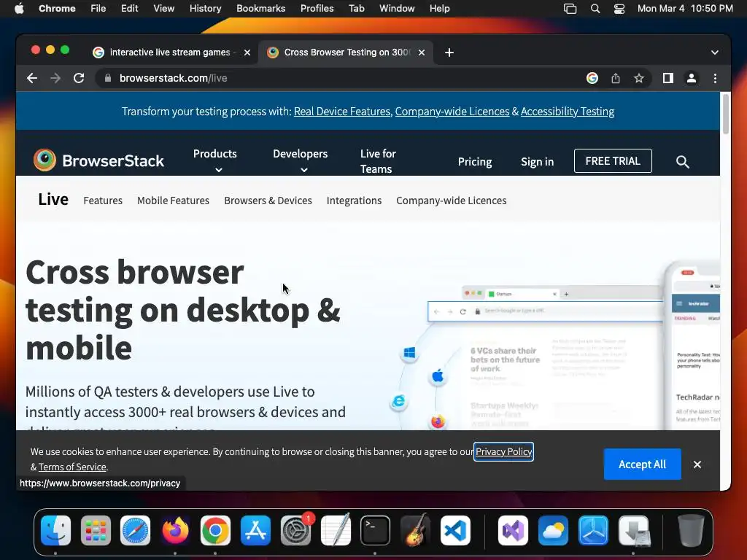This screenshot has width=747, height=560.
Task: Bookmark this page with the star
Action: [x=639, y=78]
